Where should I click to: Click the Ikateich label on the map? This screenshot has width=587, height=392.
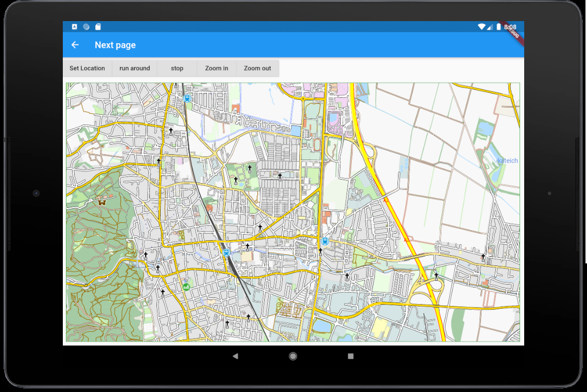click(x=507, y=161)
